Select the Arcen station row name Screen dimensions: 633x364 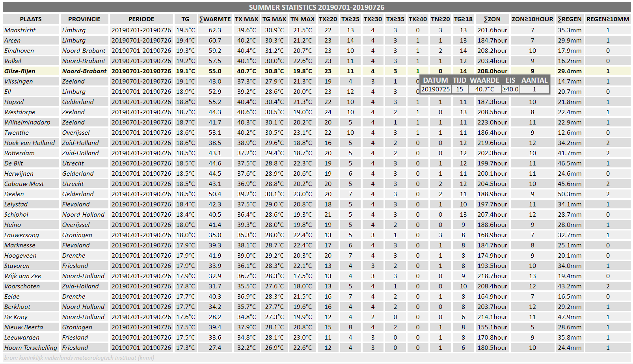click(12, 40)
